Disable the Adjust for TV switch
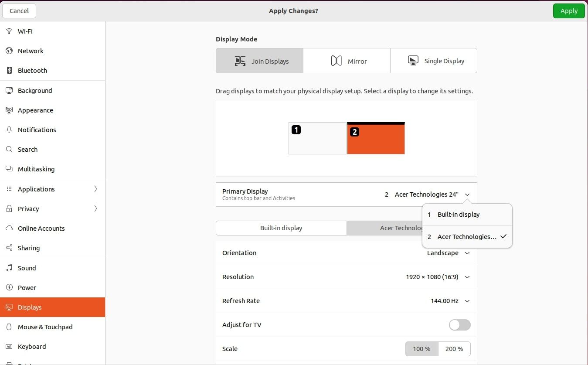588x365 pixels. tap(459, 325)
